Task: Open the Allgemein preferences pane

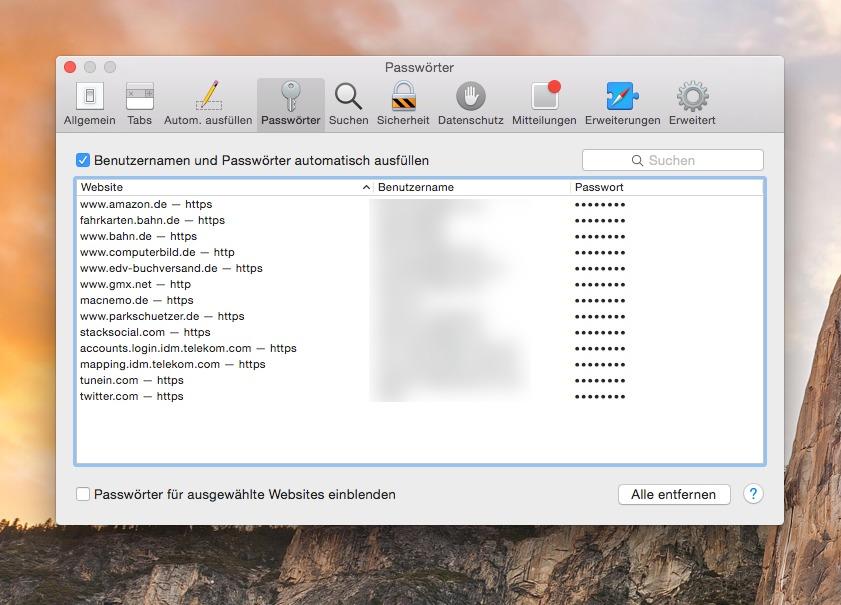Action: (x=90, y=105)
